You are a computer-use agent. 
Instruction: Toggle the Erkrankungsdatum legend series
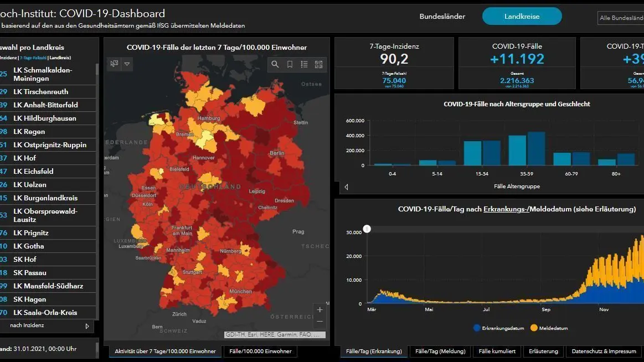click(498, 328)
